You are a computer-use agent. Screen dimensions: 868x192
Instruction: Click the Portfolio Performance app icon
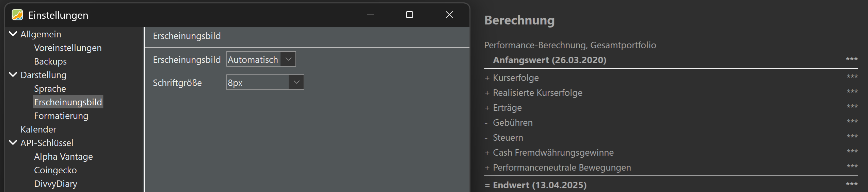point(17,15)
